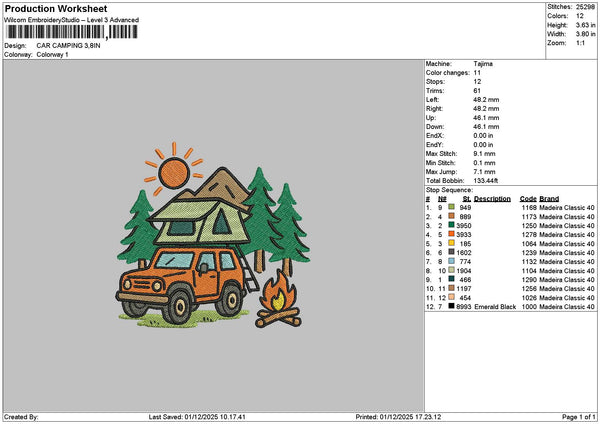
Task: Click the design name 'CAR CAMPING 3,8IN'
Action: [x=68, y=46]
